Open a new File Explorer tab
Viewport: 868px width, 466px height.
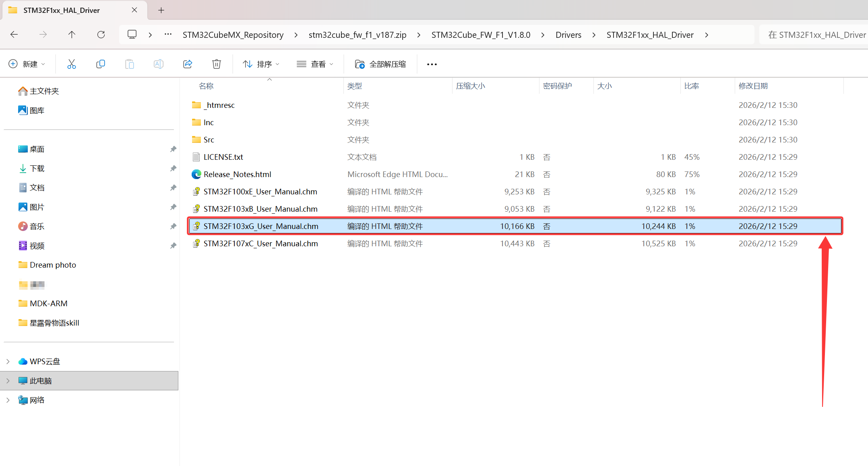coord(161,10)
